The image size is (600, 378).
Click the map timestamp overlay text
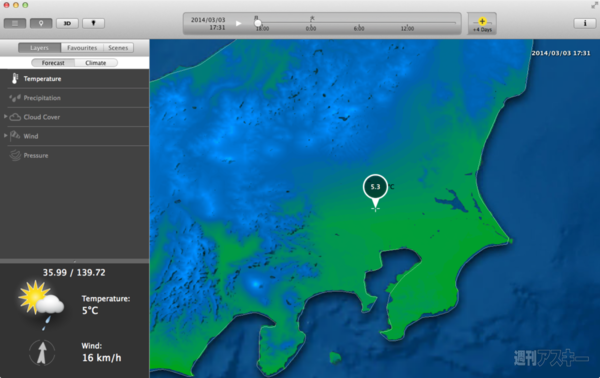[561, 53]
